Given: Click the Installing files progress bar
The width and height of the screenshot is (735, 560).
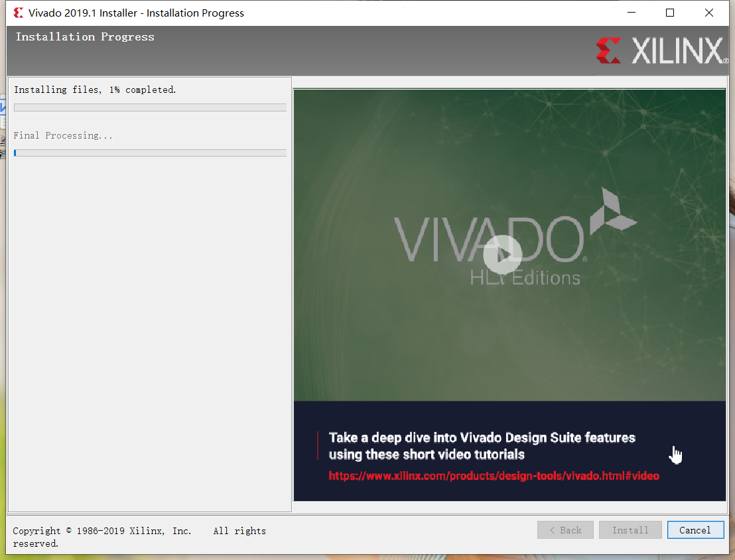Looking at the screenshot, I should [x=150, y=107].
